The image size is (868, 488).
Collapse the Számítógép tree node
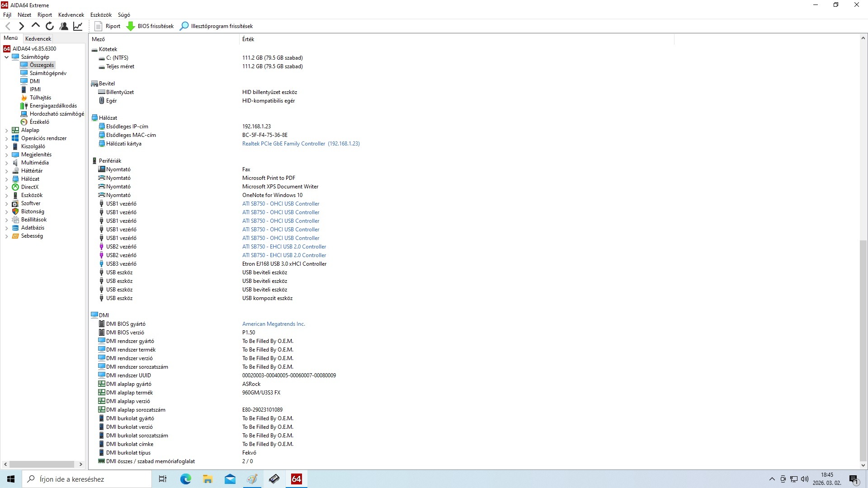(6, 57)
